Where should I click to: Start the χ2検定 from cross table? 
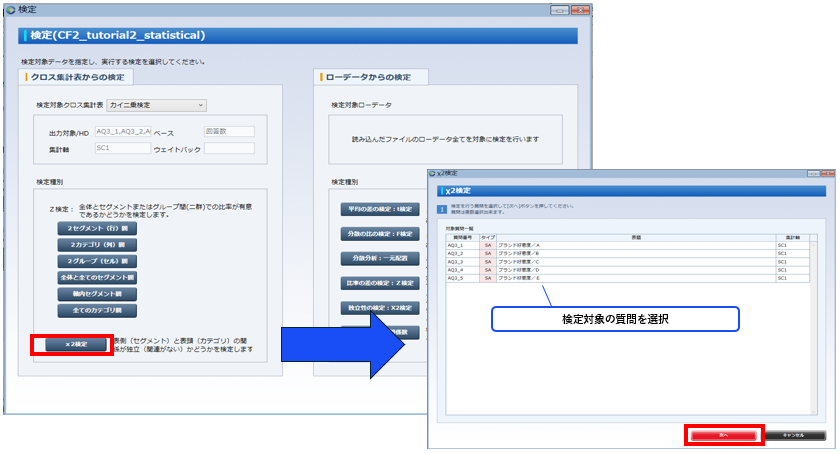76,344
